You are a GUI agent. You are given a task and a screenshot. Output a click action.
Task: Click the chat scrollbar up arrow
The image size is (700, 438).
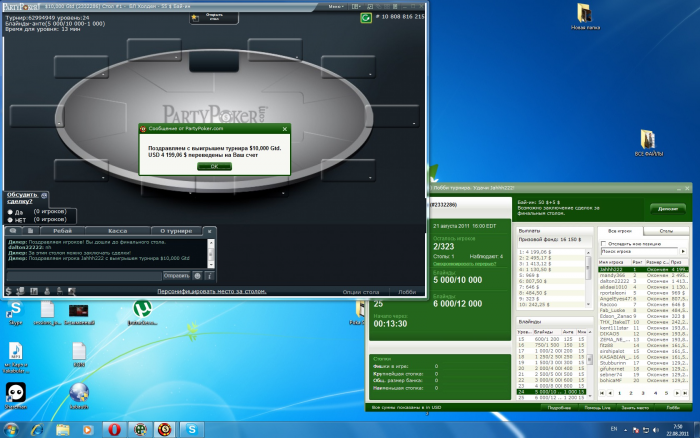211,242
